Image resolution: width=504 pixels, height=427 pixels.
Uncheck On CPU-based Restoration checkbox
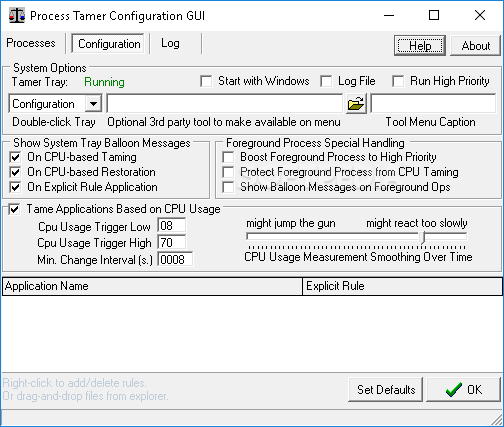coord(15,172)
